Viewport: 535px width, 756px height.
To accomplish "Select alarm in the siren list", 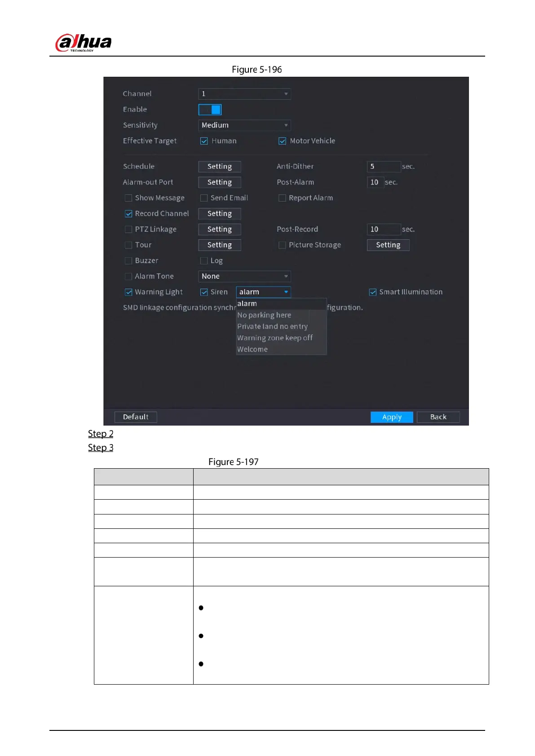I will [281, 304].
